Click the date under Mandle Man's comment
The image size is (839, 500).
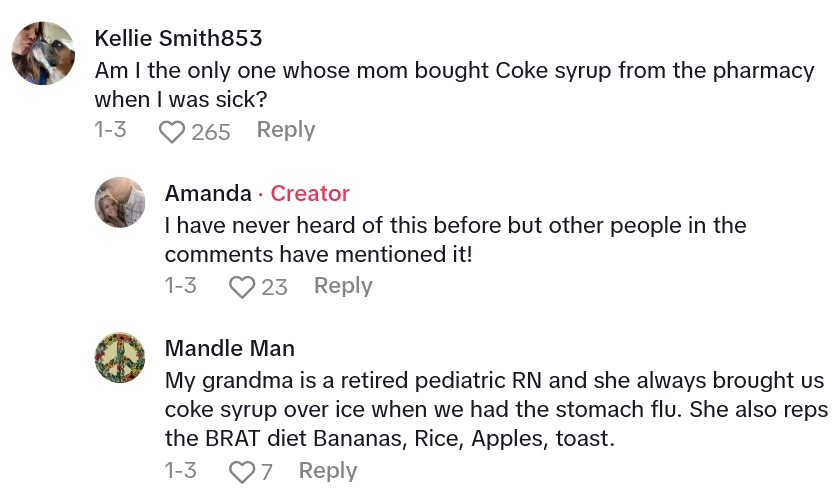click(181, 470)
